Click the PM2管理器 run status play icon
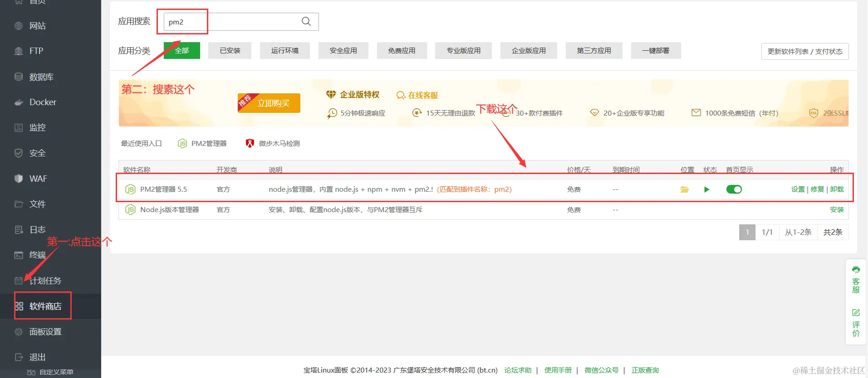The width and height of the screenshot is (868, 378). point(706,189)
